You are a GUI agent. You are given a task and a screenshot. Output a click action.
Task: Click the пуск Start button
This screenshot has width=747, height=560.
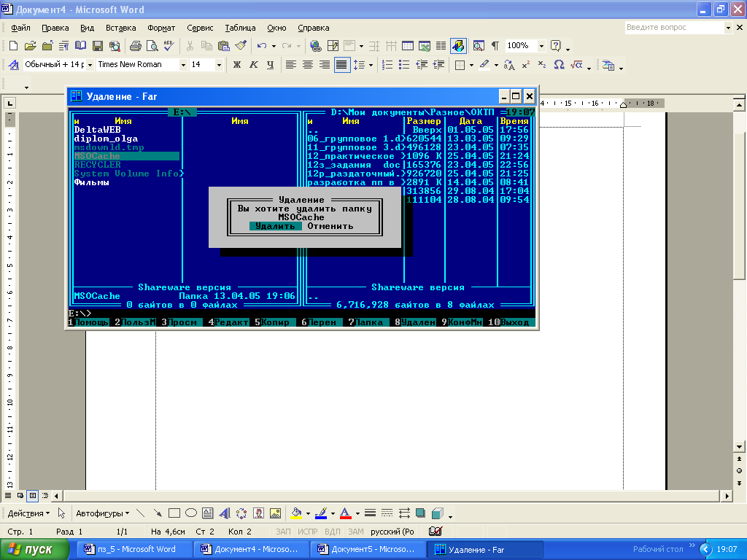point(34,549)
